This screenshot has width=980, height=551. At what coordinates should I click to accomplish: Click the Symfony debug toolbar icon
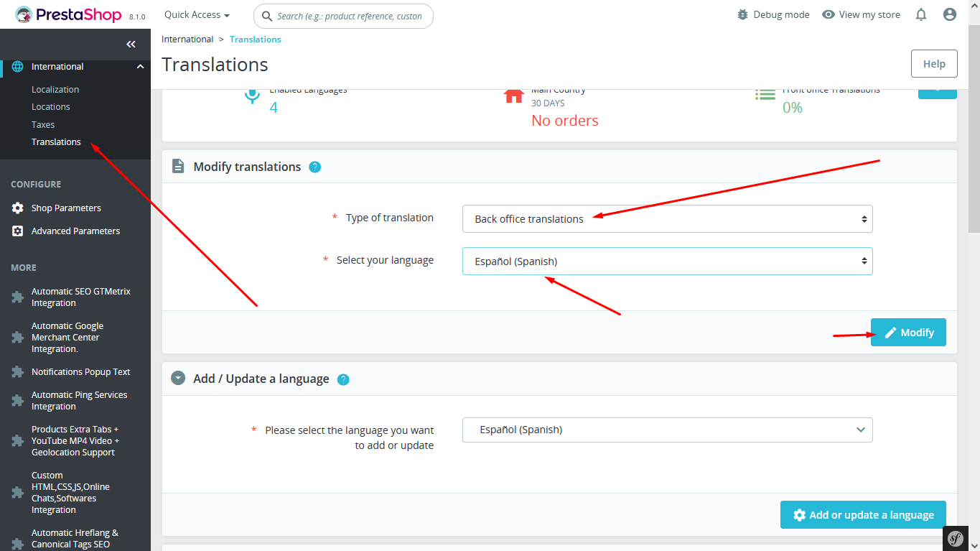tap(956, 539)
